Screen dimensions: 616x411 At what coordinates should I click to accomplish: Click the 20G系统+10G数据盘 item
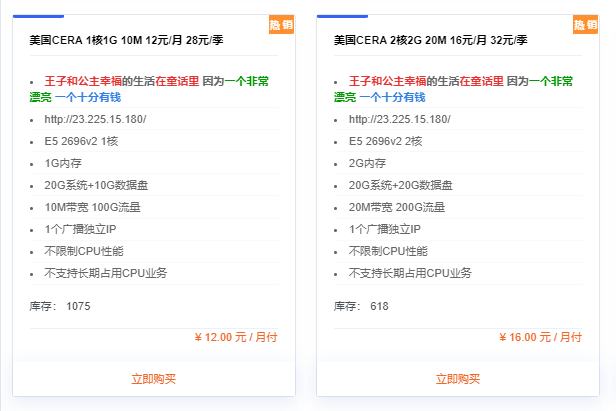click(x=96, y=185)
